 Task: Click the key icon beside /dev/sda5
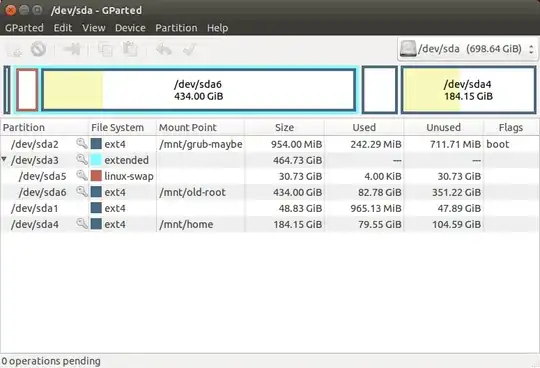point(82,176)
